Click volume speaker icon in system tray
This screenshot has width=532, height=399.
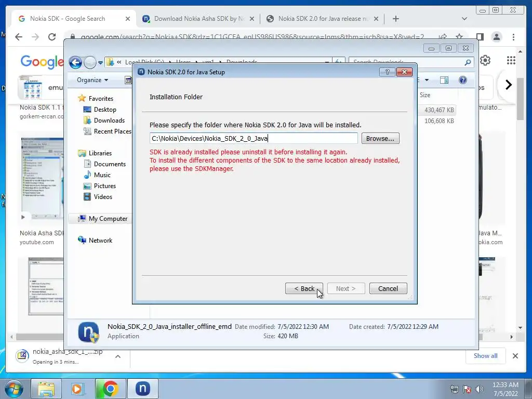480,389
